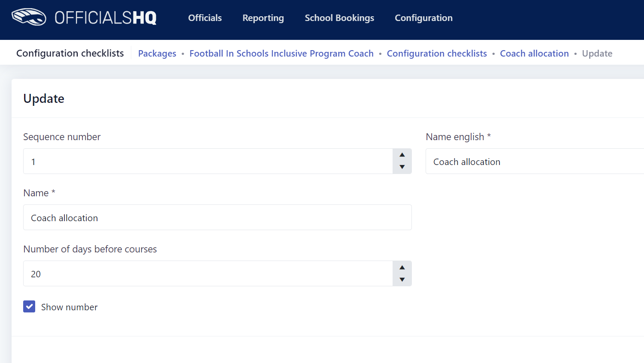The image size is (644, 363).
Task: Click the Number of days before courses label
Action: [90, 249]
